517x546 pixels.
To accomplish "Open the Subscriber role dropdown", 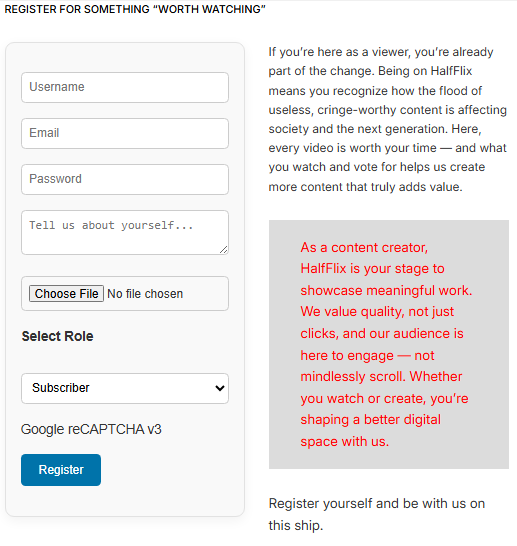I will click(x=125, y=388).
